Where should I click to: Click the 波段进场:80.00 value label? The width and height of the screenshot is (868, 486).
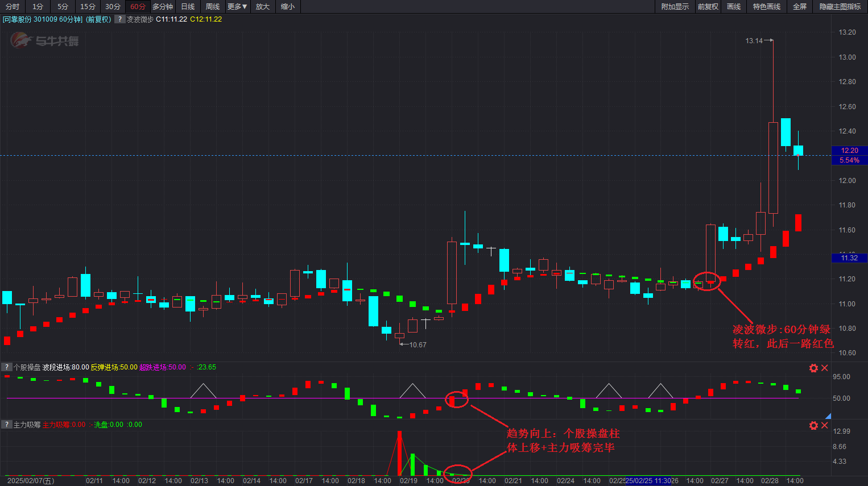click(65, 367)
